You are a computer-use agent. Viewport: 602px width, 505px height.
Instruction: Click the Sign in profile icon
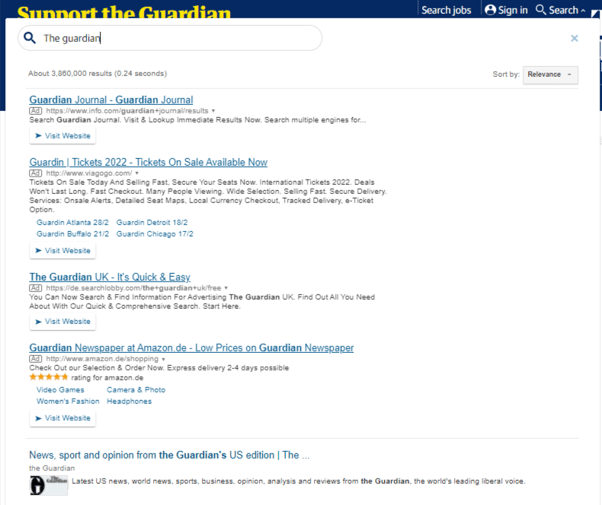pyautogui.click(x=490, y=10)
